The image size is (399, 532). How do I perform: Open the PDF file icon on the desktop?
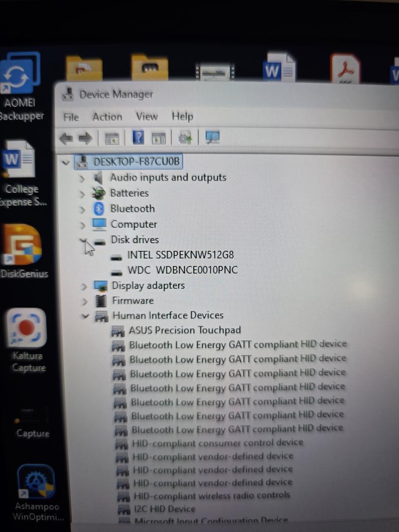pyautogui.click(x=345, y=68)
